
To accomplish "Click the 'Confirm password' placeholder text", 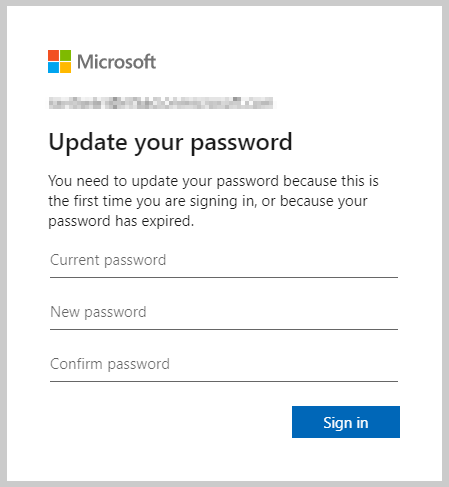I will tap(110, 364).
